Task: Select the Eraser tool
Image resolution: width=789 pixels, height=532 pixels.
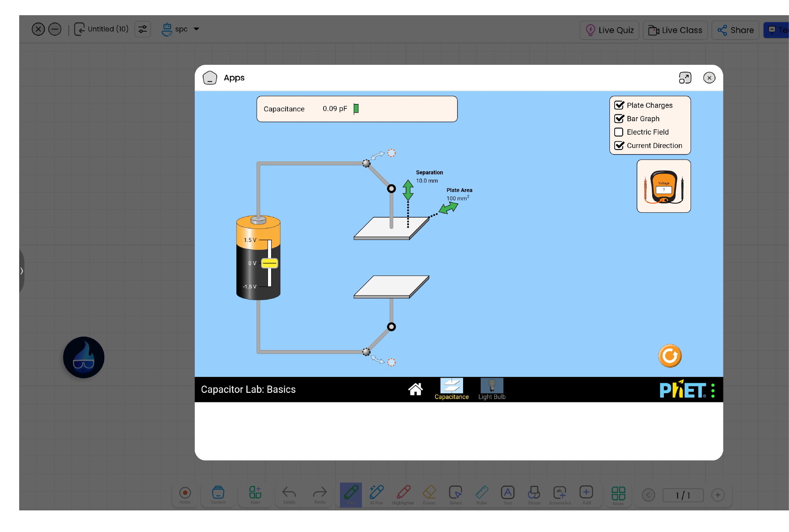Action: (x=429, y=495)
